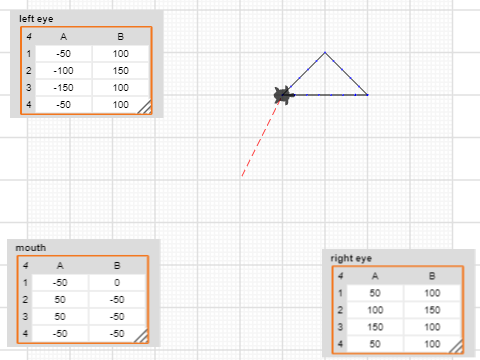Click the row count corner cell of right eye table
Screen dimensions: 480x360
(340, 276)
